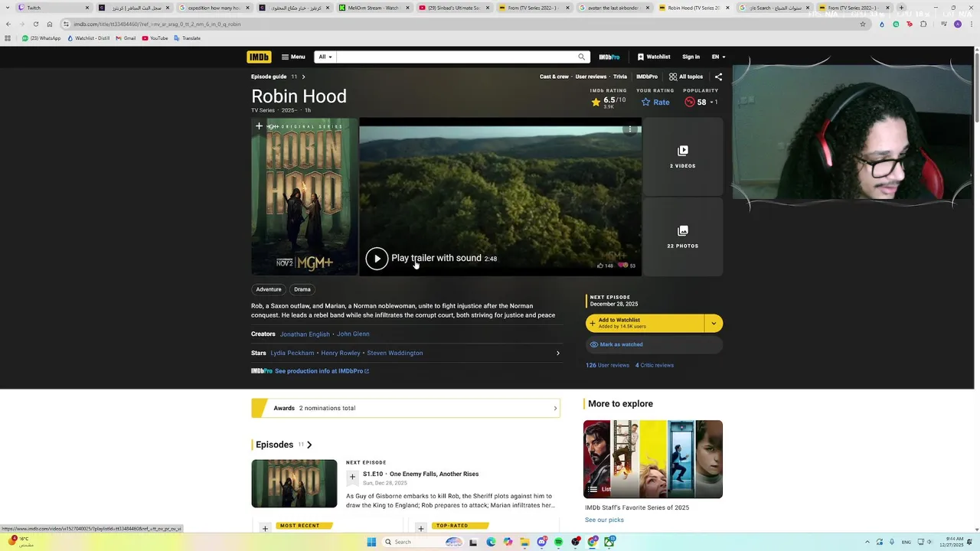The width and height of the screenshot is (980, 551).
Task: Bookmark this page with the star icon
Action: coord(863,24)
